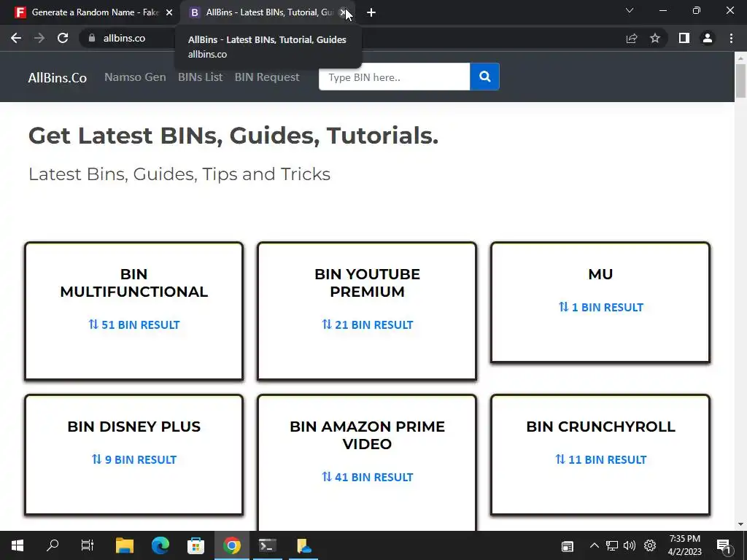Click the news widget tray icon
This screenshot has width=747, height=560.
tap(567, 546)
